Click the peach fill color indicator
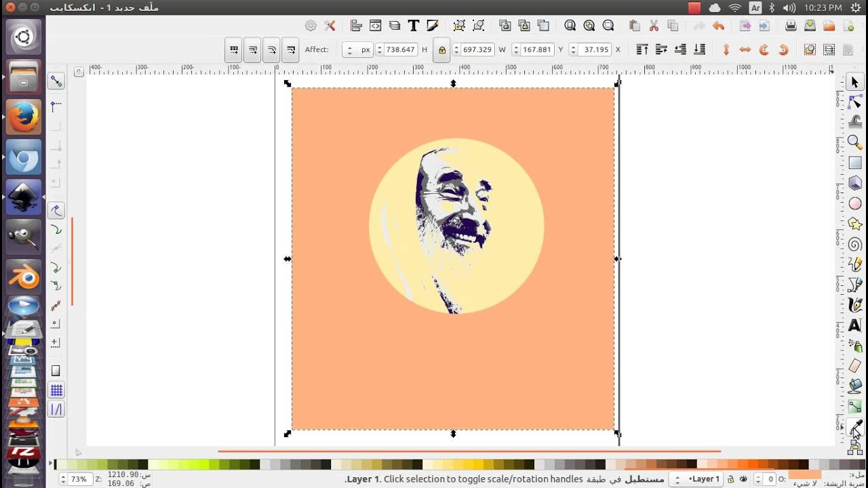Screen dimensions: 868x488 coord(804,475)
